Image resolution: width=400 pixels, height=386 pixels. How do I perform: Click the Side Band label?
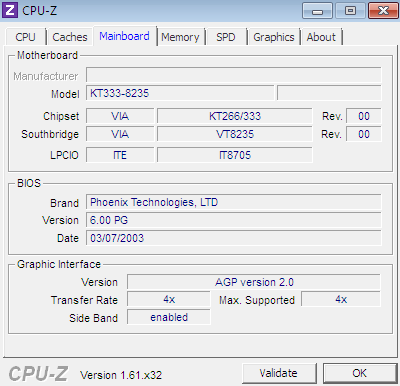(94, 318)
